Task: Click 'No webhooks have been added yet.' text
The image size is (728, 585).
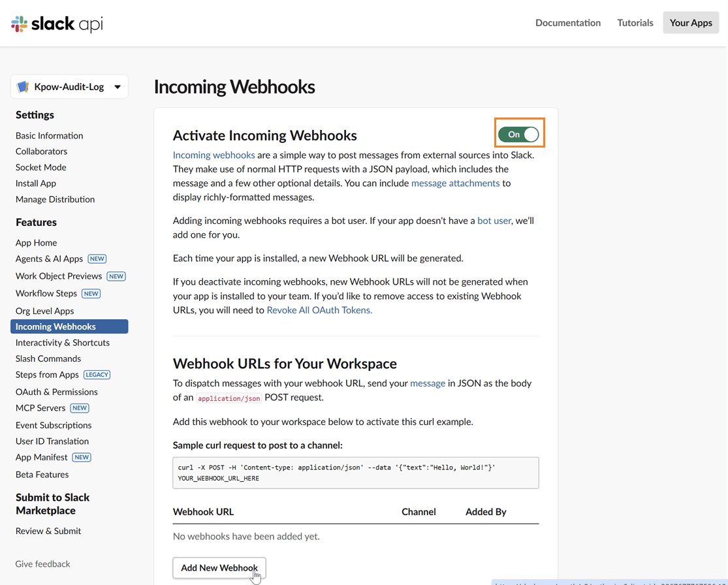Action: point(246,536)
